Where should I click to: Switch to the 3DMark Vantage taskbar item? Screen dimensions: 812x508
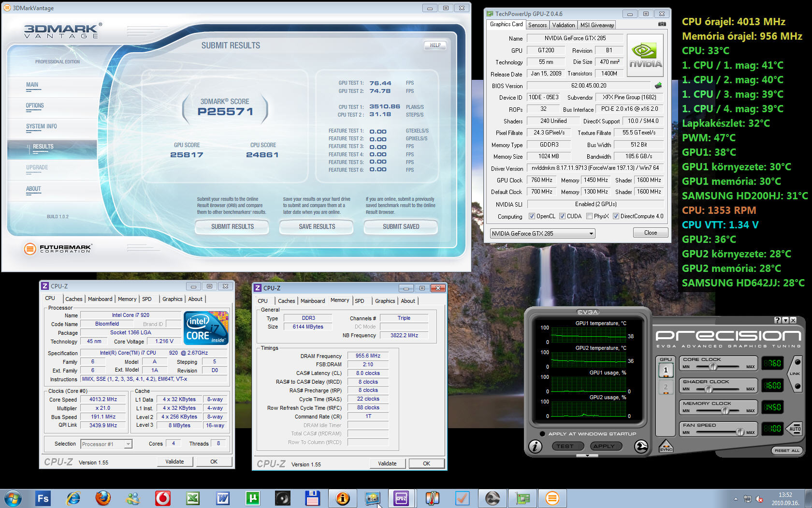coord(552,498)
